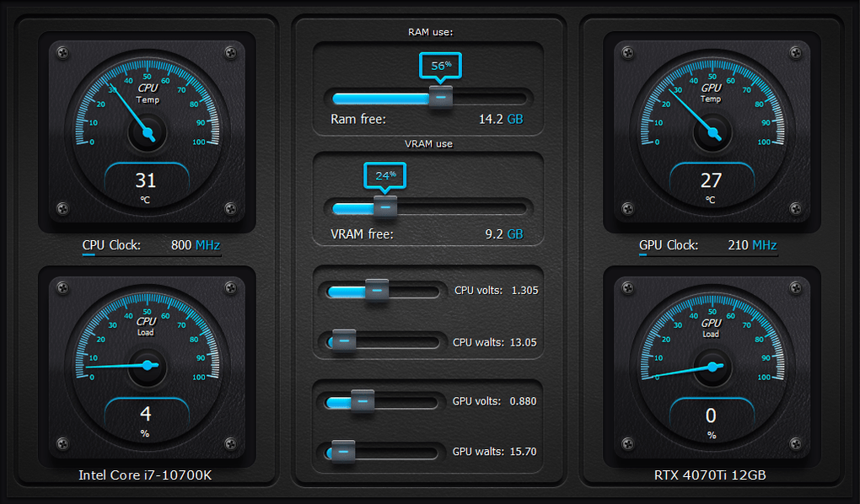Screen dimensions: 860x504
Task: Select the VRAM use slider handle
Action: coord(385,206)
